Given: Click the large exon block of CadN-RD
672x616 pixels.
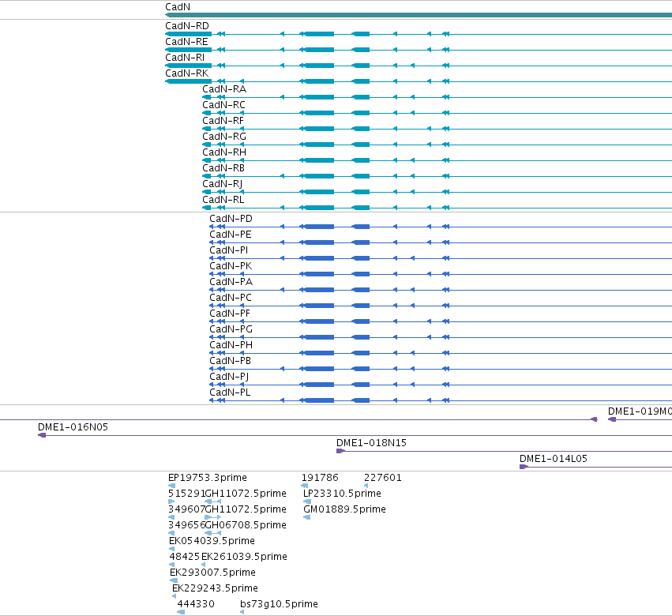Looking at the screenshot, I should coord(319,34).
